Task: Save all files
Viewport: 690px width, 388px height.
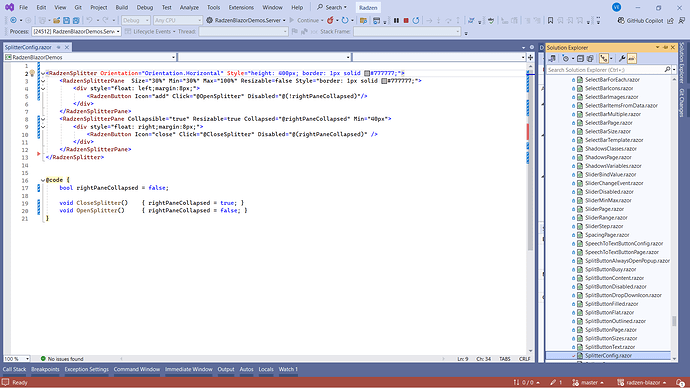Action: [x=76, y=20]
